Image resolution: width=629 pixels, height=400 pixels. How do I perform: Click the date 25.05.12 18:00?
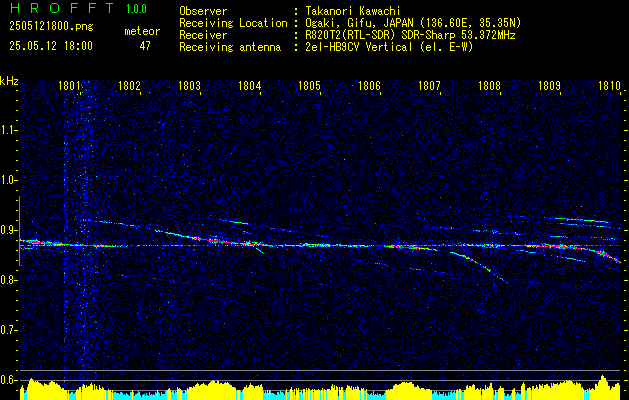point(51,46)
